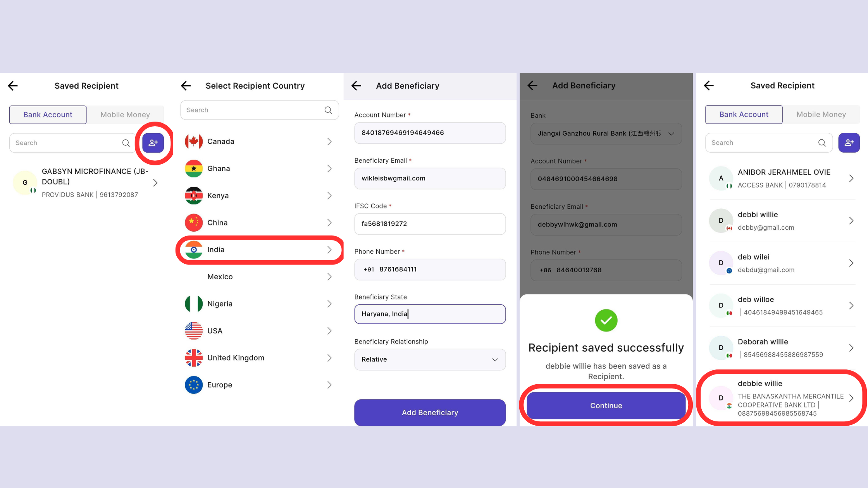Go back from Select Recipient Country screen
The image size is (868, 488).
pos(186,86)
